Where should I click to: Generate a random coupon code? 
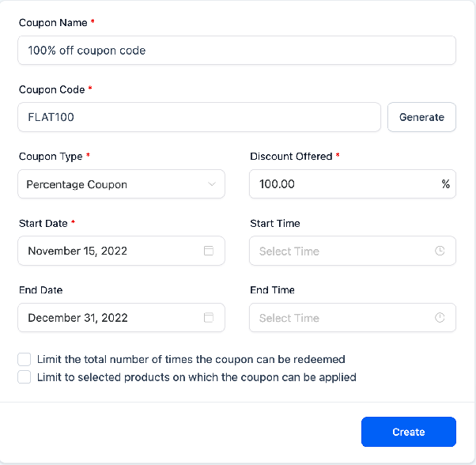421,117
